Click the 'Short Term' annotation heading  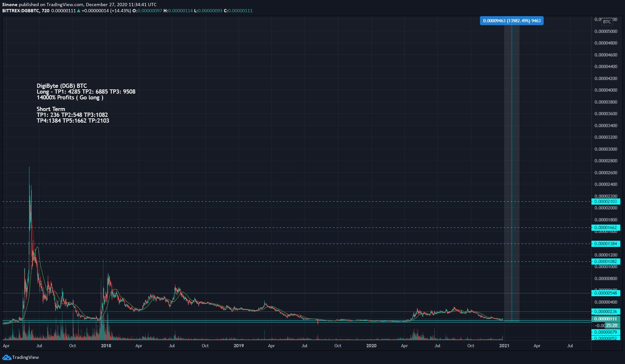pos(51,109)
